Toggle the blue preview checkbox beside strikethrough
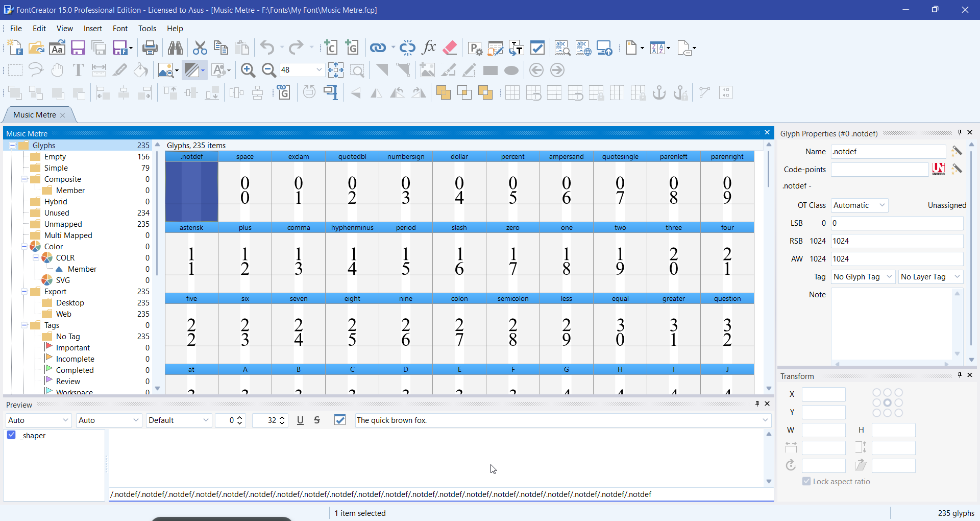Image resolution: width=980 pixels, height=521 pixels. [340, 420]
